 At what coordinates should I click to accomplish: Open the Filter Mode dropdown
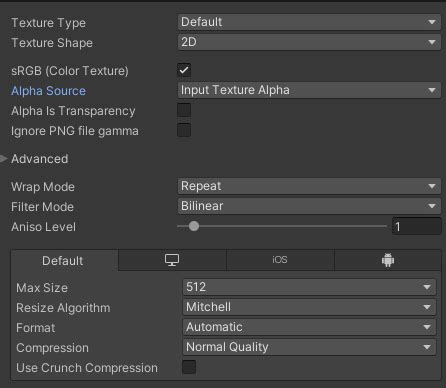point(309,206)
